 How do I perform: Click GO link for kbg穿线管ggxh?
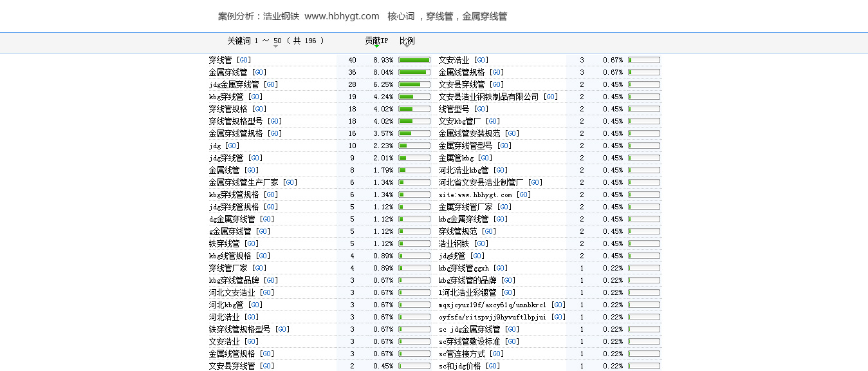[x=500, y=268]
